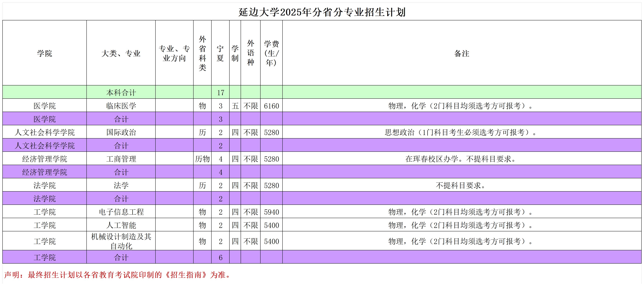Click the 不提科目要求。 remark in 法学 row
This screenshot has height=286, width=644.
click(462, 185)
